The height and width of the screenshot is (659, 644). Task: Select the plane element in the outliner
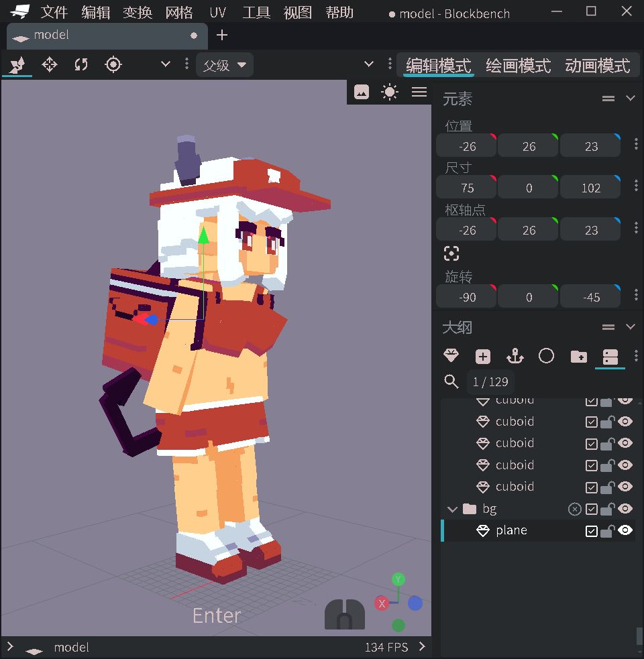(x=539, y=531)
